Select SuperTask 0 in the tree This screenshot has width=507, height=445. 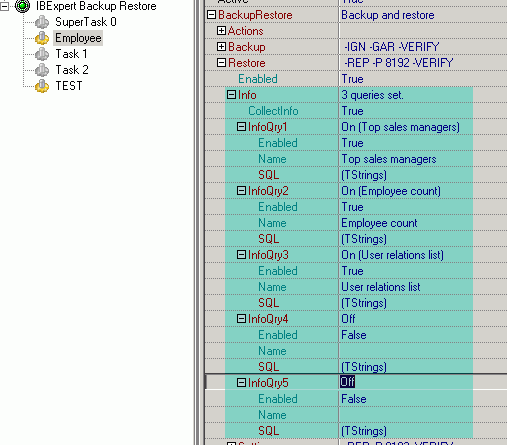86,22
